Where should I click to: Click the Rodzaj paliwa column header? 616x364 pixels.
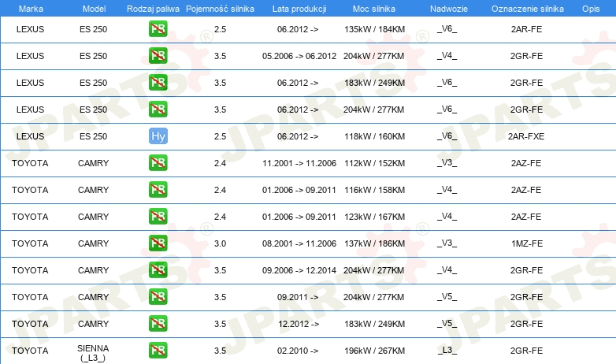(153, 9)
